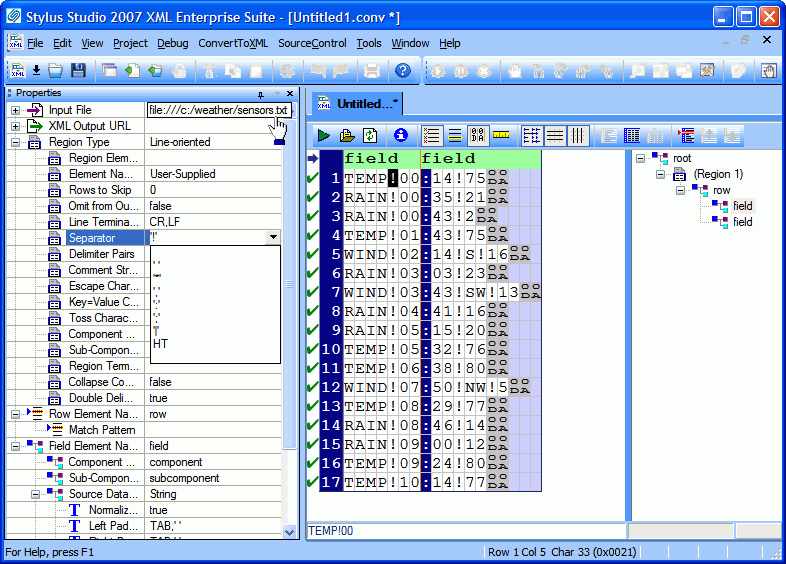The image size is (786, 564).
Task: Expand the XML Output URL property
Action: coord(16,126)
